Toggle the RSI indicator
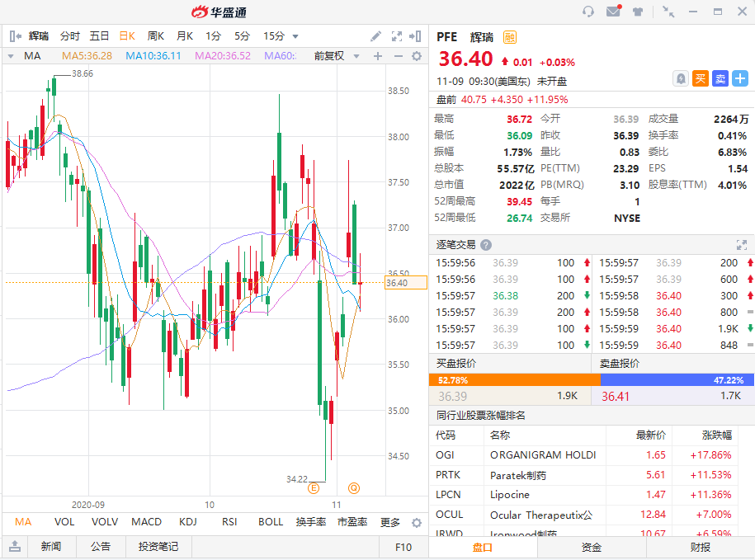 (229, 522)
